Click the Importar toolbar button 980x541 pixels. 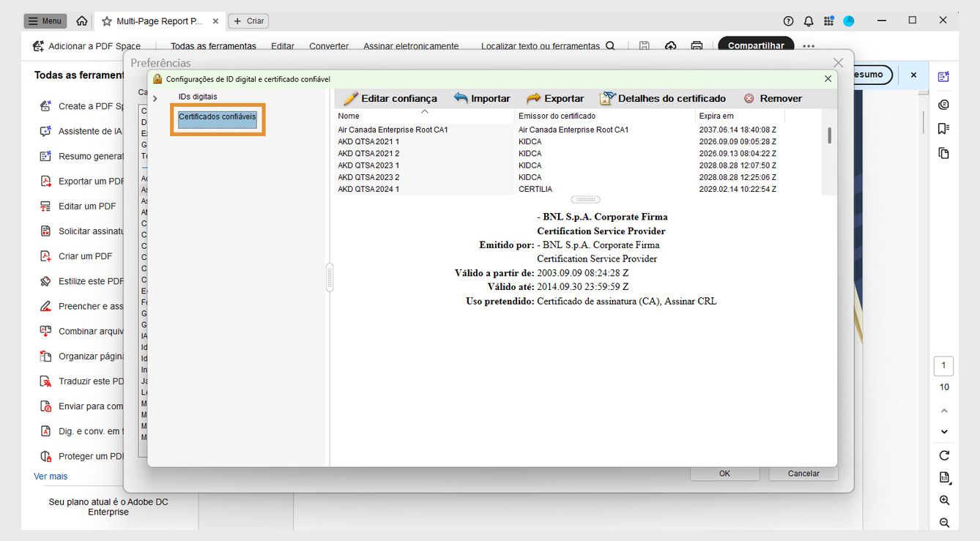(482, 98)
